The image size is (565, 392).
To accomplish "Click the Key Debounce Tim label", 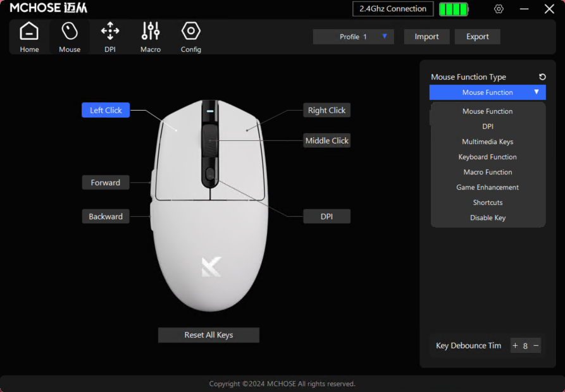I will 468,346.
